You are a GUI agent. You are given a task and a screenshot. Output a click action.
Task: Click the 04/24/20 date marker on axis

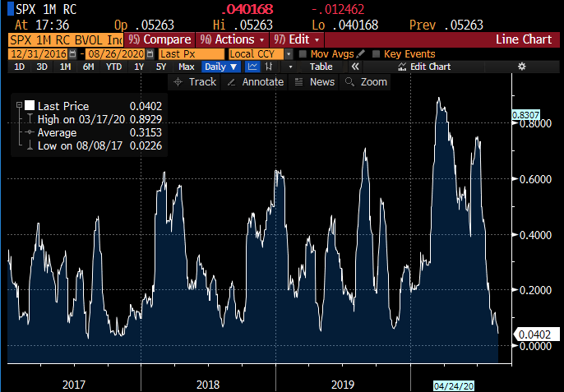454,386
